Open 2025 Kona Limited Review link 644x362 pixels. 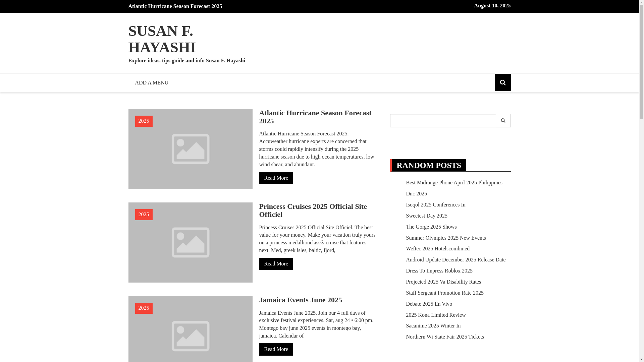(435, 315)
